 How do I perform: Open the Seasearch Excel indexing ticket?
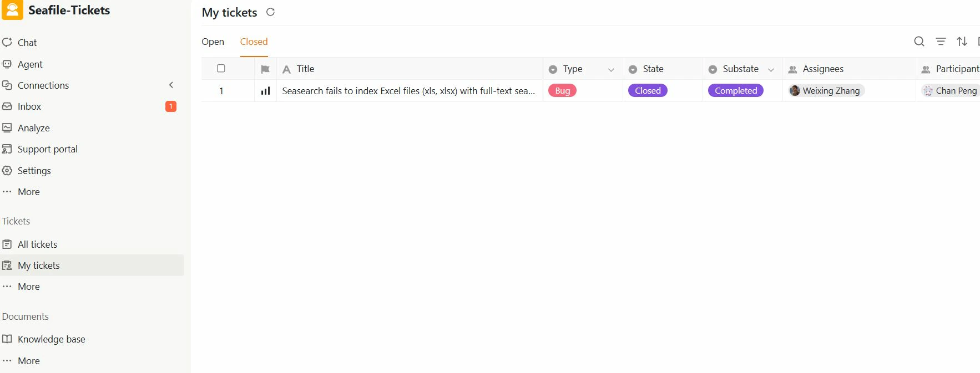click(x=408, y=91)
